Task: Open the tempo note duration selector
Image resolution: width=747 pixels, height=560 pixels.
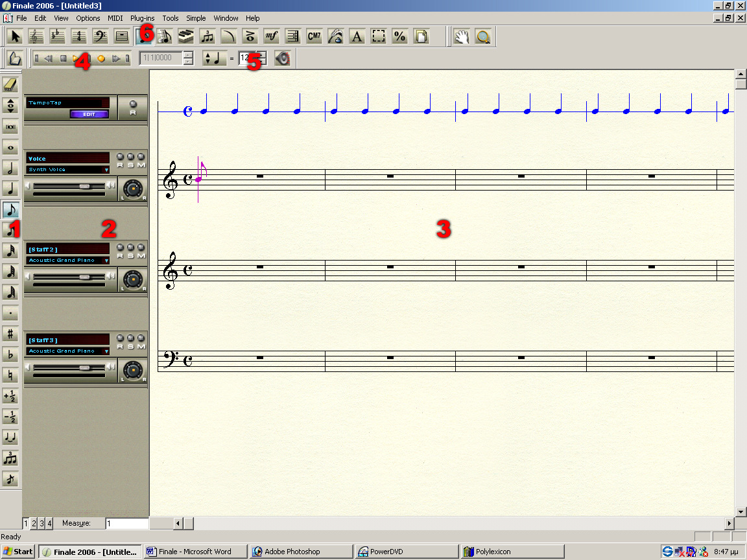Action: (x=214, y=58)
